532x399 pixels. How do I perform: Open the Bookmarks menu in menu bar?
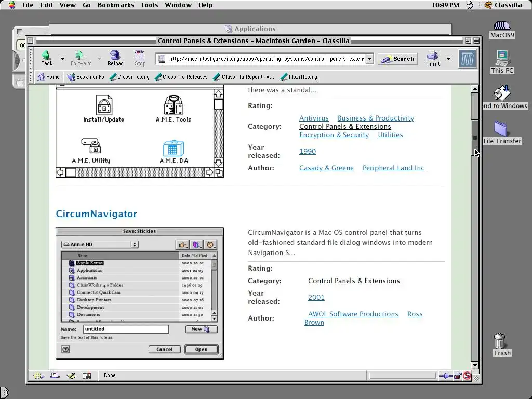(x=116, y=5)
